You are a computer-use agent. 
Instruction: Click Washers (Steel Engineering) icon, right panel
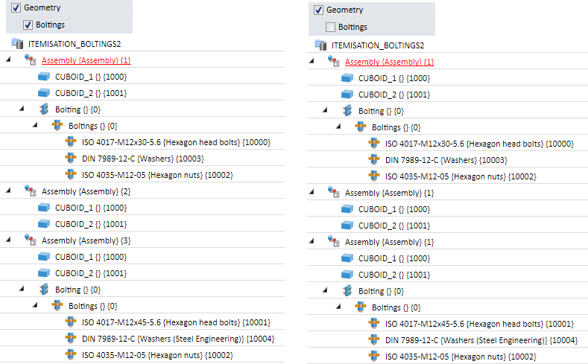(374, 340)
